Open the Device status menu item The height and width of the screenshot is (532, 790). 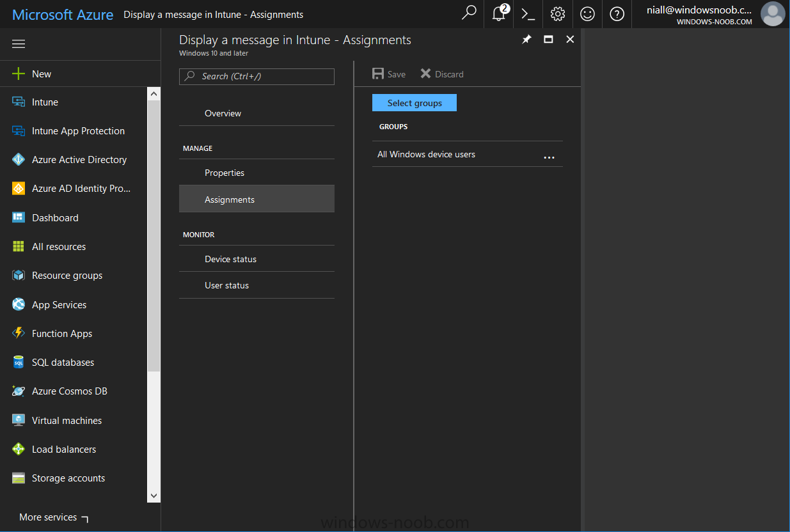(x=257, y=259)
